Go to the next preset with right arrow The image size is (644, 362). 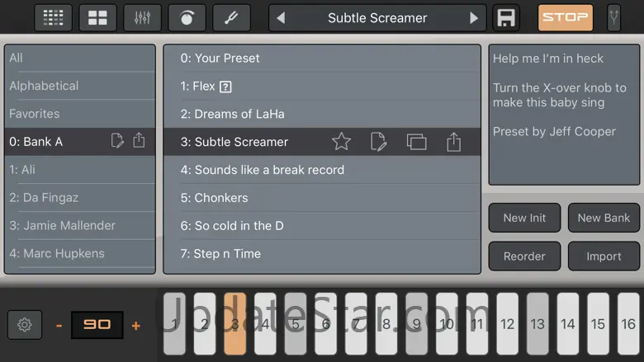(474, 17)
